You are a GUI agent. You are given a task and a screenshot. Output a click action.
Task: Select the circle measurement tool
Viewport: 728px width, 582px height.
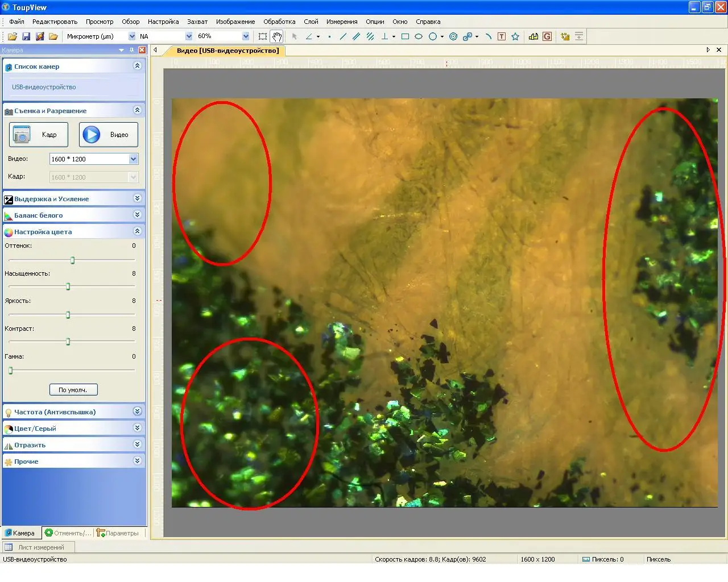[433, 36]
